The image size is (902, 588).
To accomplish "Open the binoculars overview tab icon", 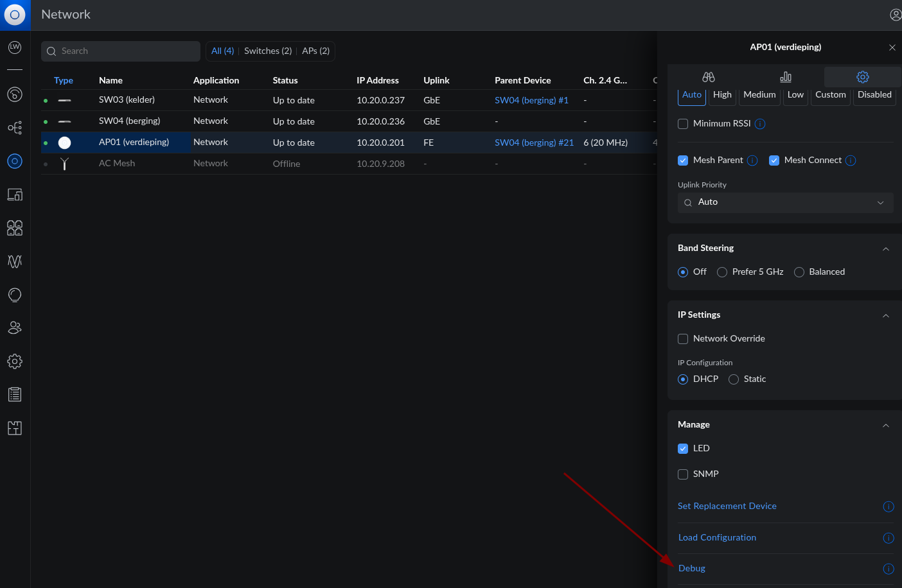I will click(708, 77).
